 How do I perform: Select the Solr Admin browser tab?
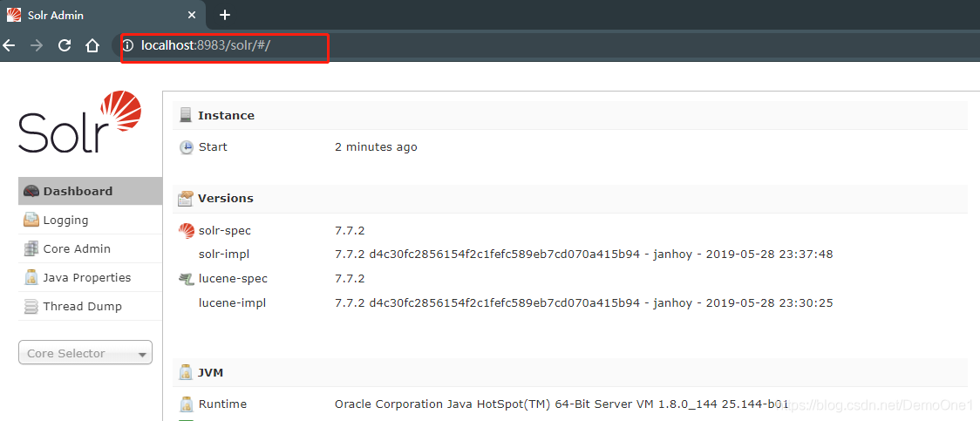point(96,15)
